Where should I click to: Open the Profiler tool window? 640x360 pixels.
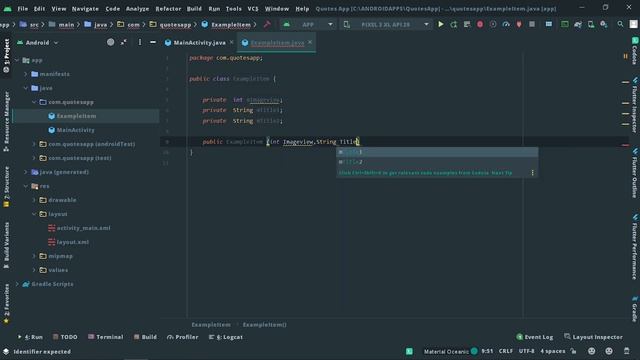pos(182,337)
